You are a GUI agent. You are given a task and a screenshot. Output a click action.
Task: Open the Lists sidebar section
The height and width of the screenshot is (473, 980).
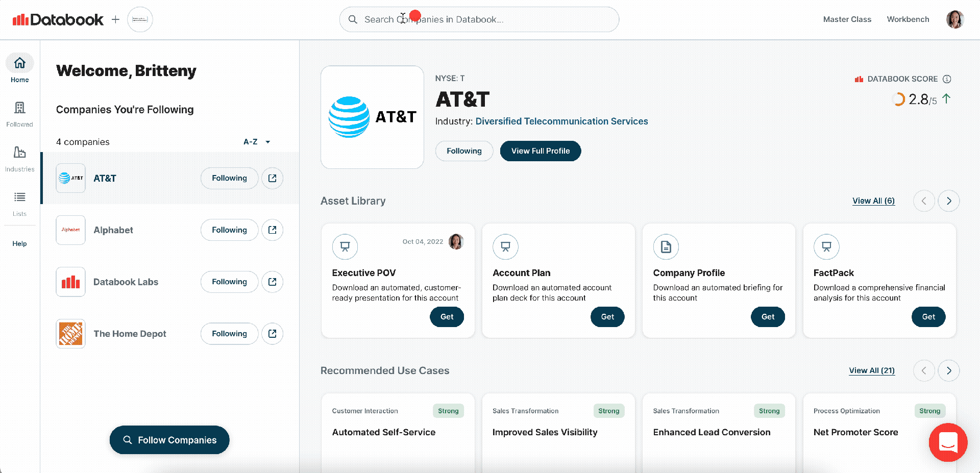pos(19,203)
